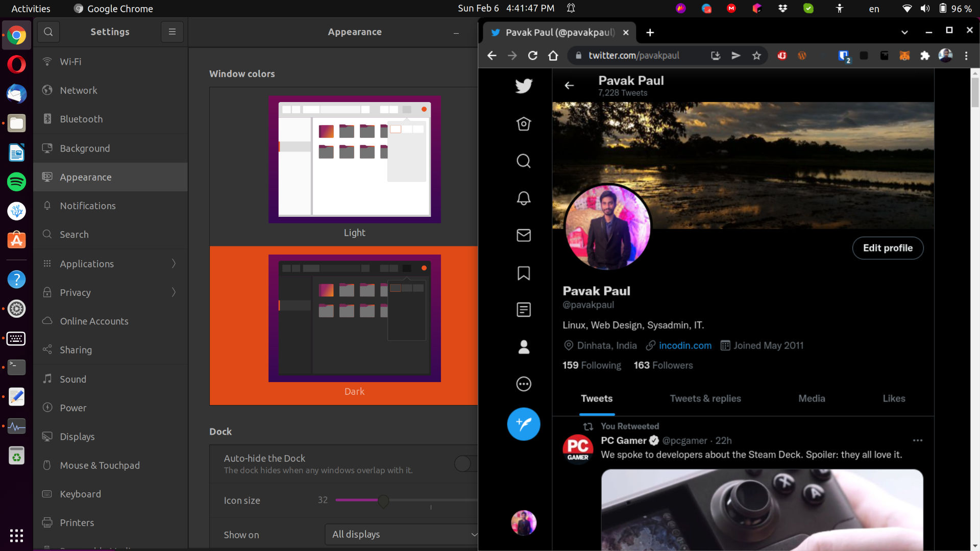Open incodin.com profile link
Screen dimensions: 980x551
[684, 345]
